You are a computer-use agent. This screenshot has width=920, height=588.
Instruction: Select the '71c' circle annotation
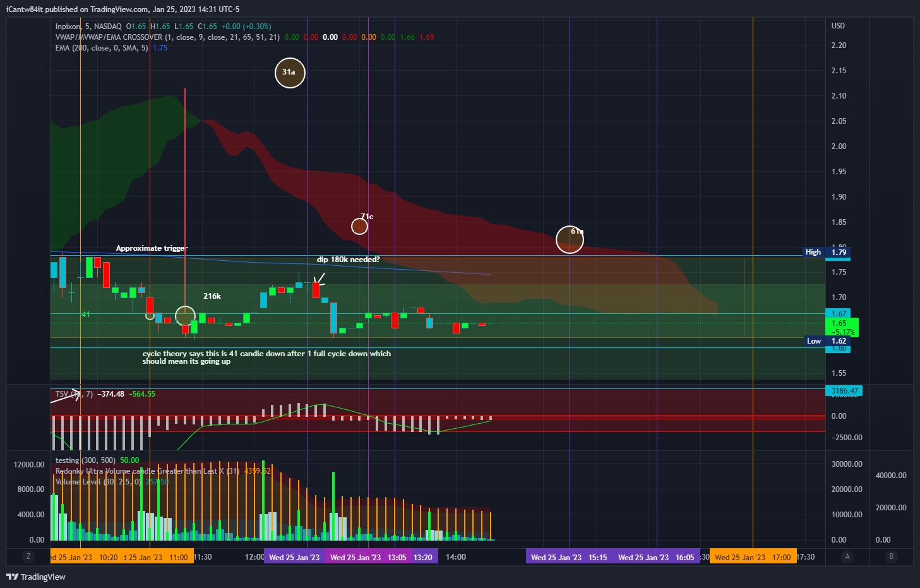360,225
